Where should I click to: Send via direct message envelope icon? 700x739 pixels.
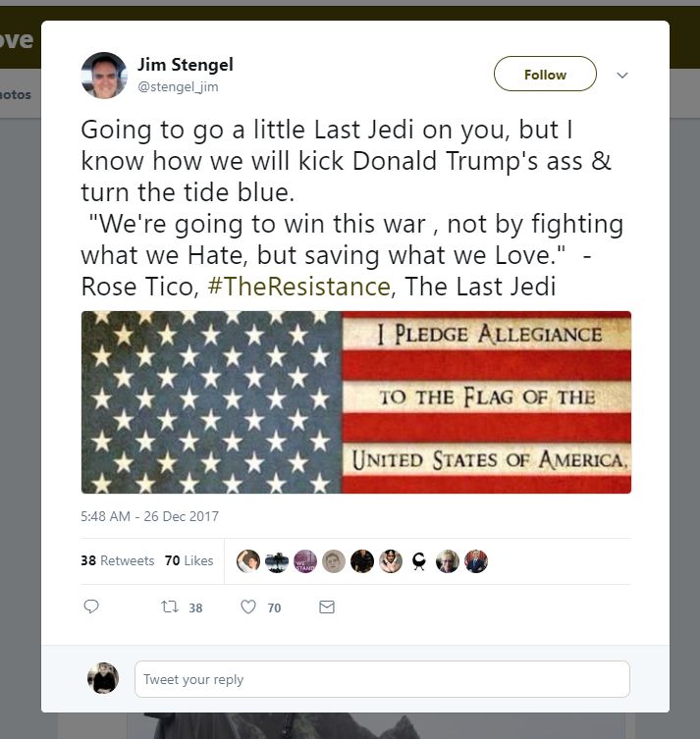[327, 607]
